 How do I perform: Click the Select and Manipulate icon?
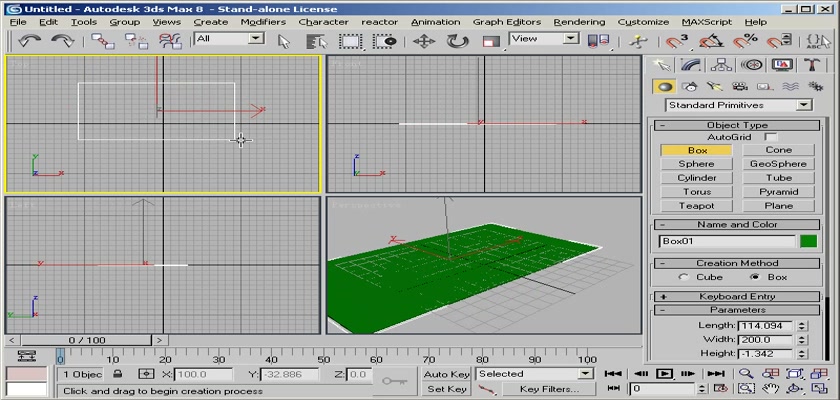tap(638, 41)
